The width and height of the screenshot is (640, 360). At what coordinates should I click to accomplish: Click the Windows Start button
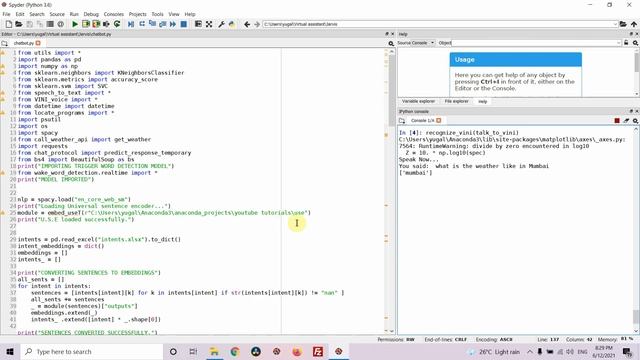coord(10,351)
